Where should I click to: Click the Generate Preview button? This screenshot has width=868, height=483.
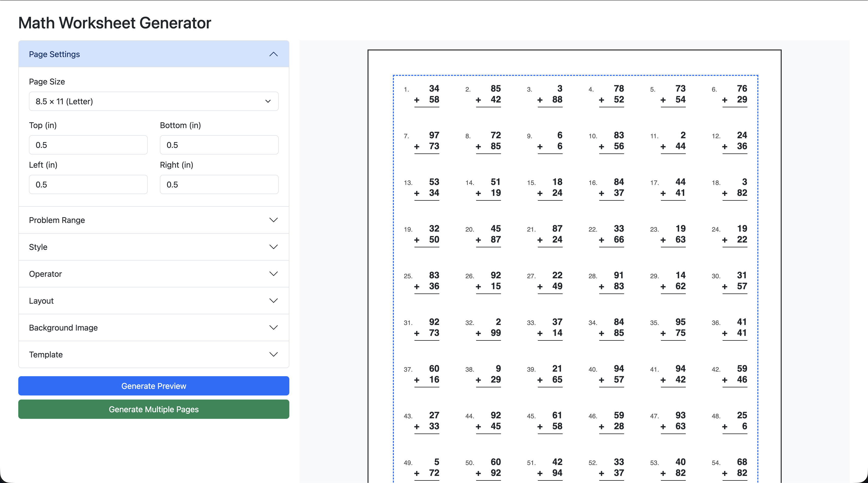click(153, 386)
